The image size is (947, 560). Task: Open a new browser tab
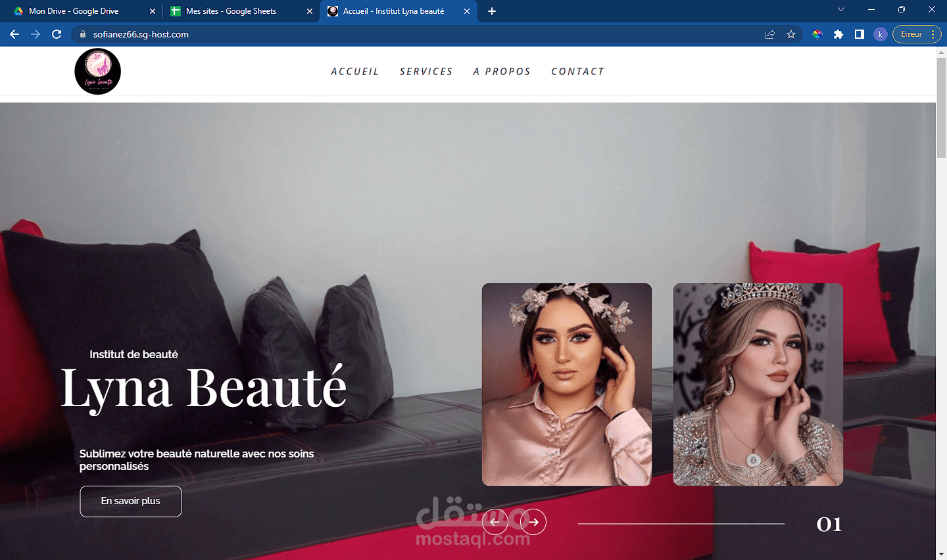[492, 11]
